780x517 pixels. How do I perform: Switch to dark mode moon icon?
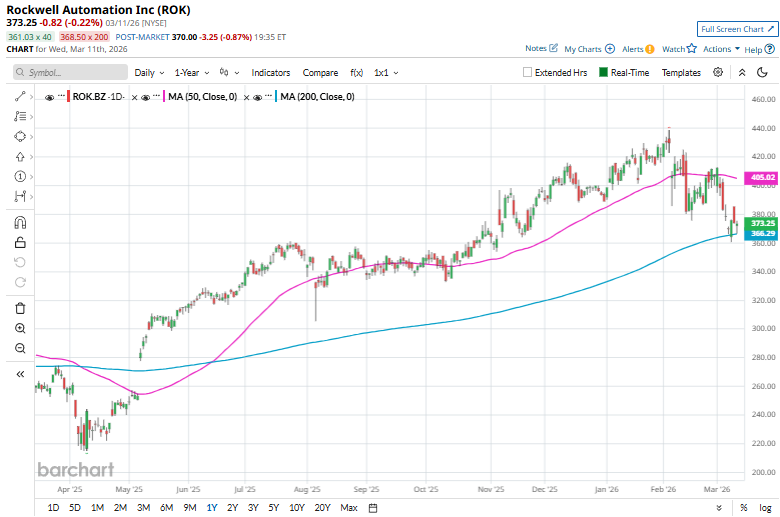coord(763,72)
